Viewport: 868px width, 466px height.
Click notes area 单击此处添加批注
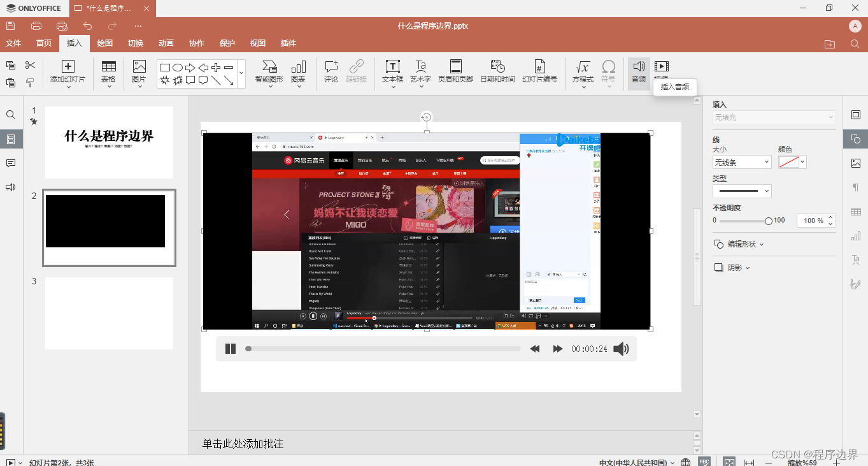[x=243, y=444]
